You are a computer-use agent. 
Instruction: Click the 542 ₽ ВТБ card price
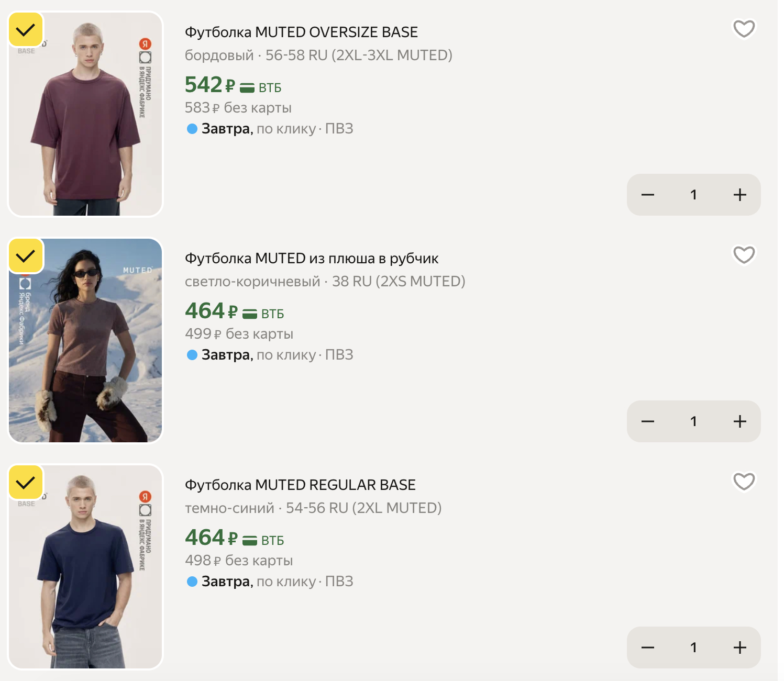coord(233,85)
